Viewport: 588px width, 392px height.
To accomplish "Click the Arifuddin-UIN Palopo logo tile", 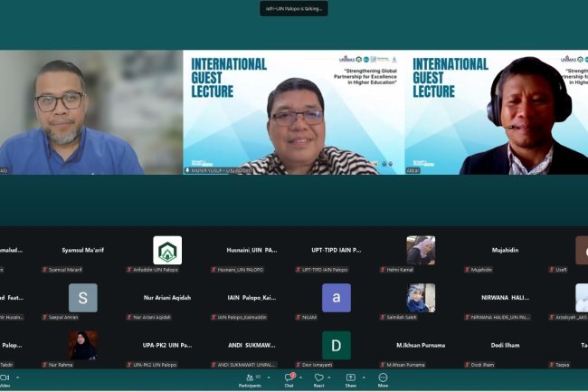I will 167,250.
